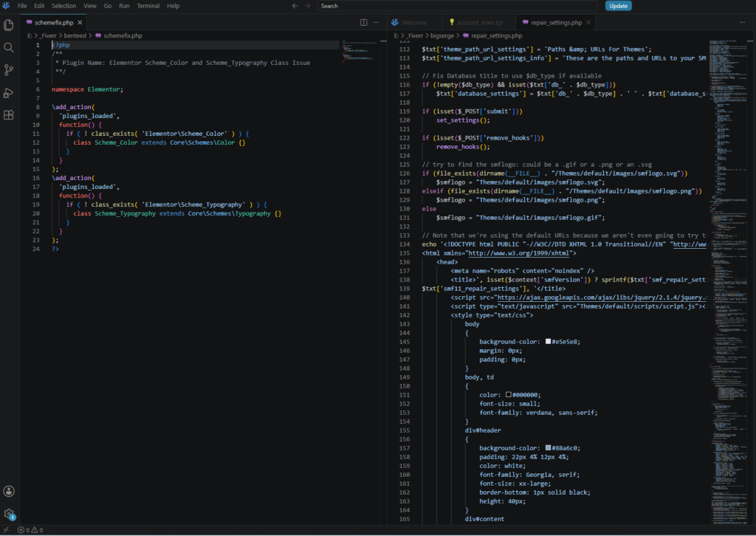Open the #88a6c0 color swatch
The height and width of the screenshot is (536, 756).
pos(548,448)
